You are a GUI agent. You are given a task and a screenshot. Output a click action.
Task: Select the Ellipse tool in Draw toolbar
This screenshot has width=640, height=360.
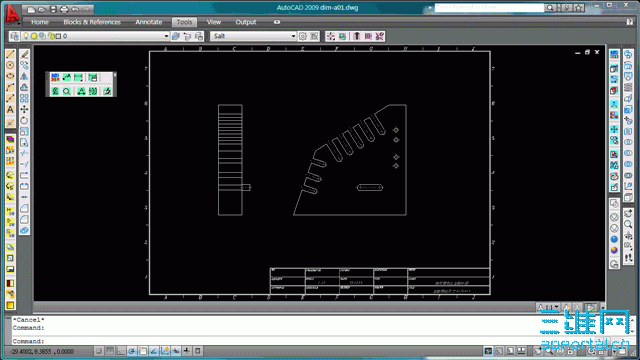point(10,76)
